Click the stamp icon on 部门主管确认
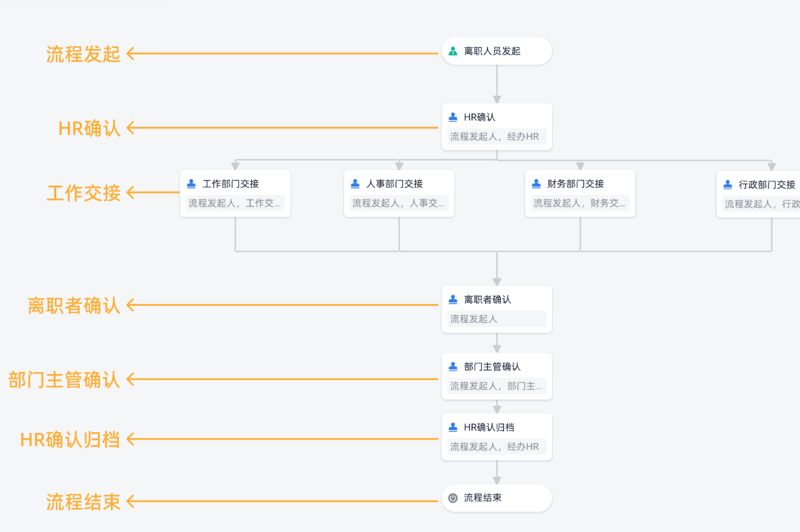Viewport: 800px width, 532px height. tap(453, 367)
